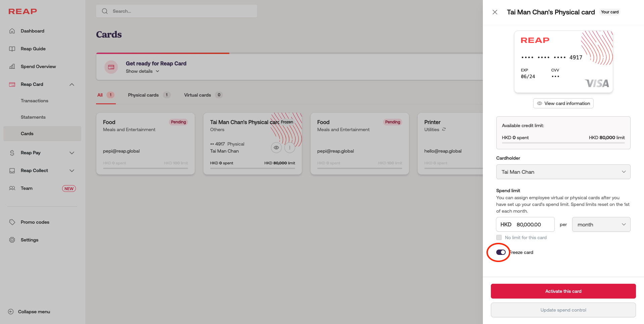Click the HKD spend limit amount field
644x324 pixels.
click(x=525, y=224)
